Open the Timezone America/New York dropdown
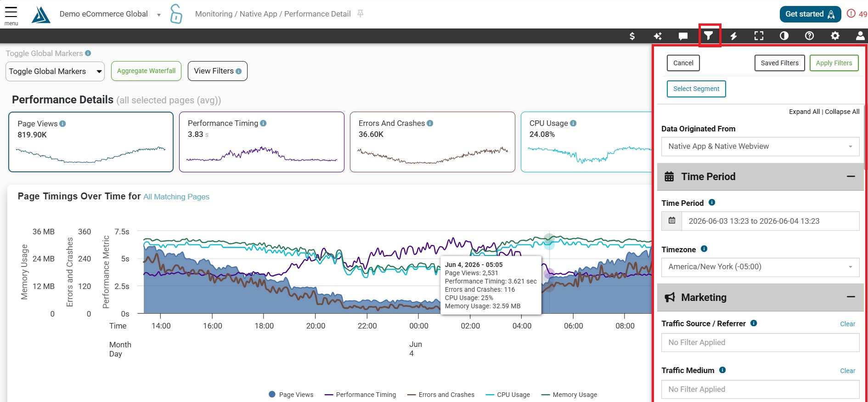 (760, 267)
